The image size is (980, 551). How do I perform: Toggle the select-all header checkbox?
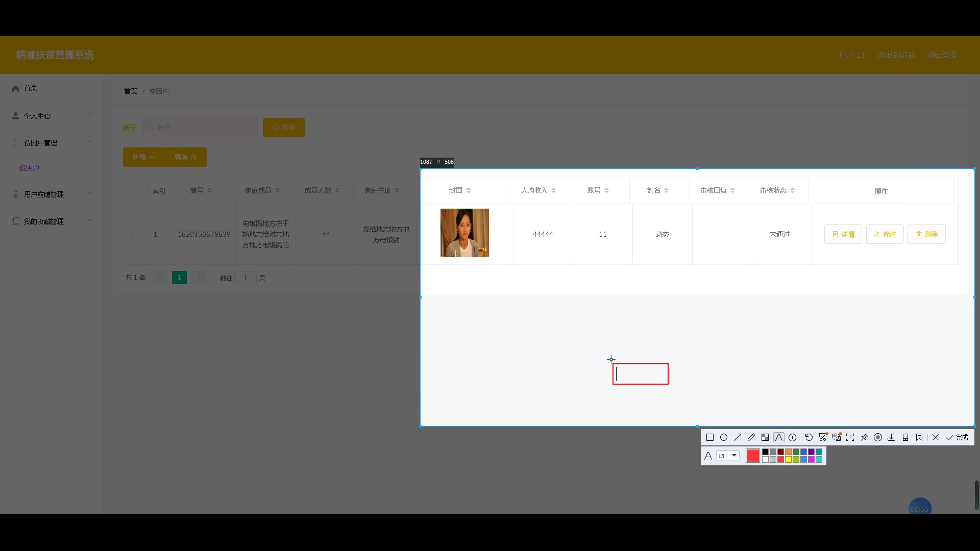[x=135, y=192]
